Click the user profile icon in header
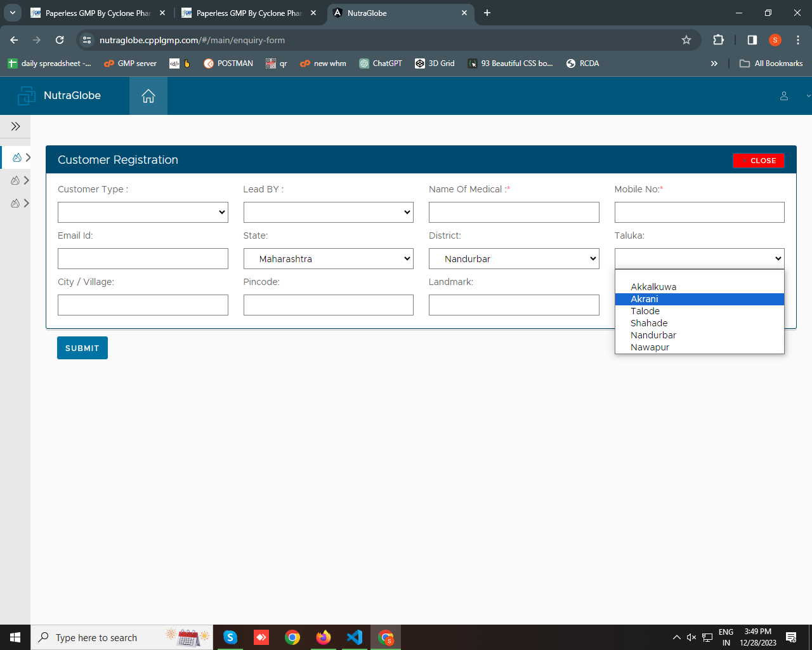The height and width of the screenshot is (650, 812). [783, 96]
